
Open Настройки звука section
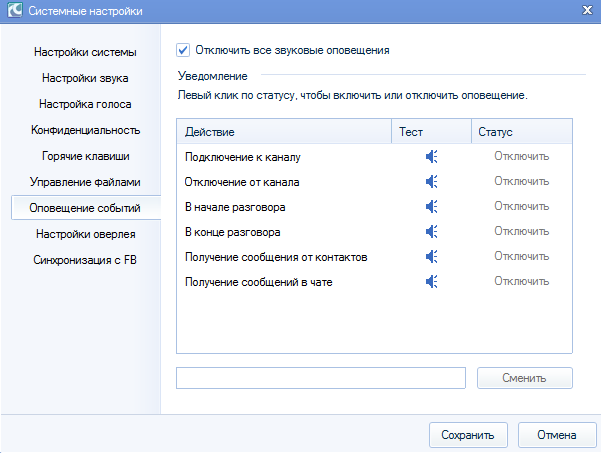(85, 78)
